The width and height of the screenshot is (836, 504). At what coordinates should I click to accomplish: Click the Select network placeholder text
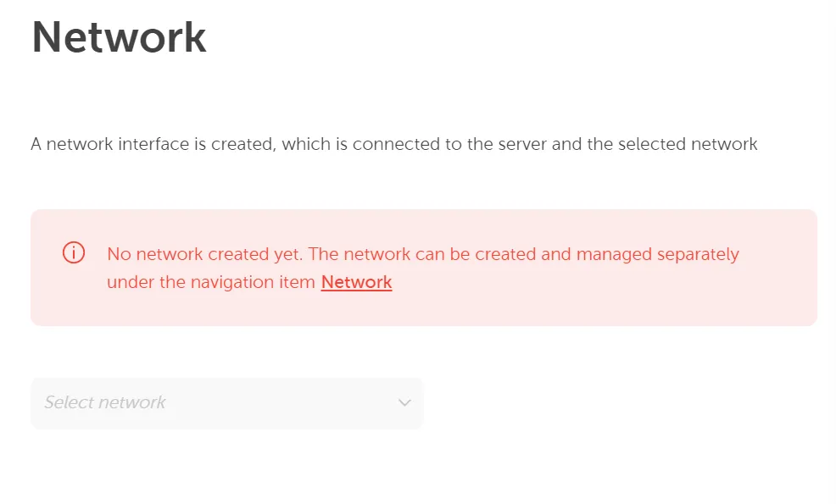coord(105,402)
